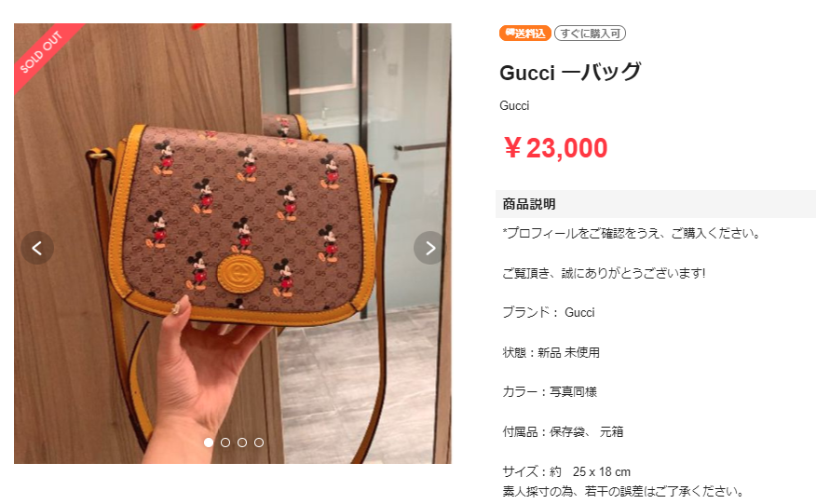Jump to the second carousel dot

(x=225, y=443)
